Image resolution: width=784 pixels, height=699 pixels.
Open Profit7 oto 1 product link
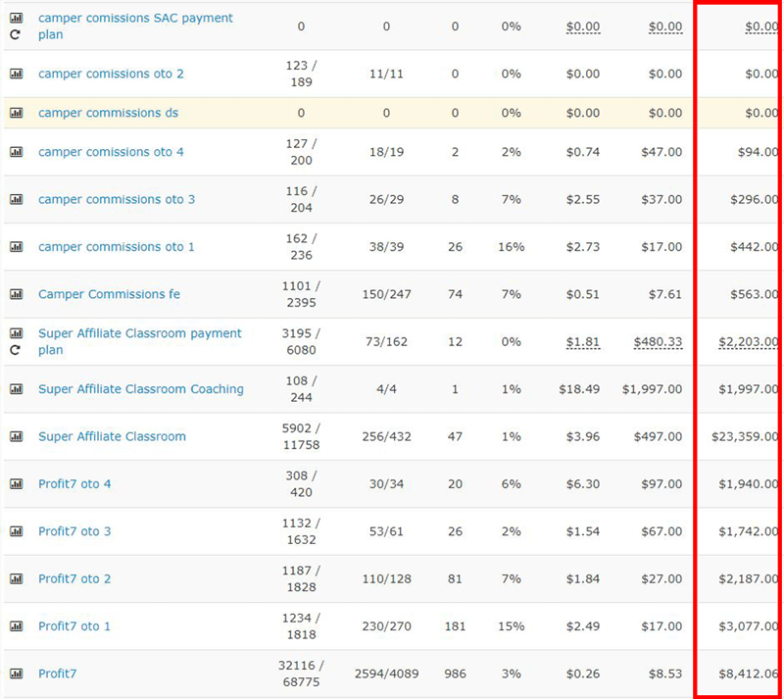tap(74, 626)
